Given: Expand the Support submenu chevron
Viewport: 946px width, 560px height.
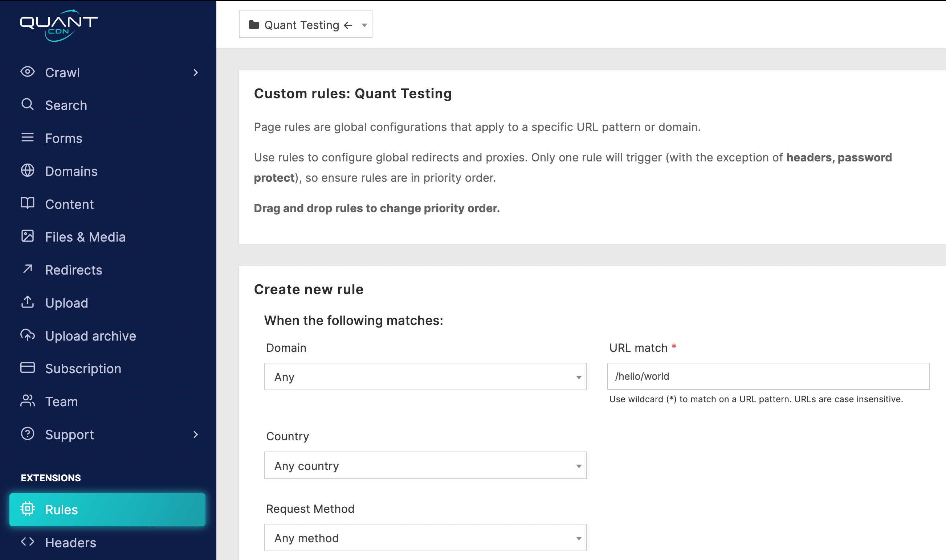Looking at the screenshot, I should click(196, 435).
